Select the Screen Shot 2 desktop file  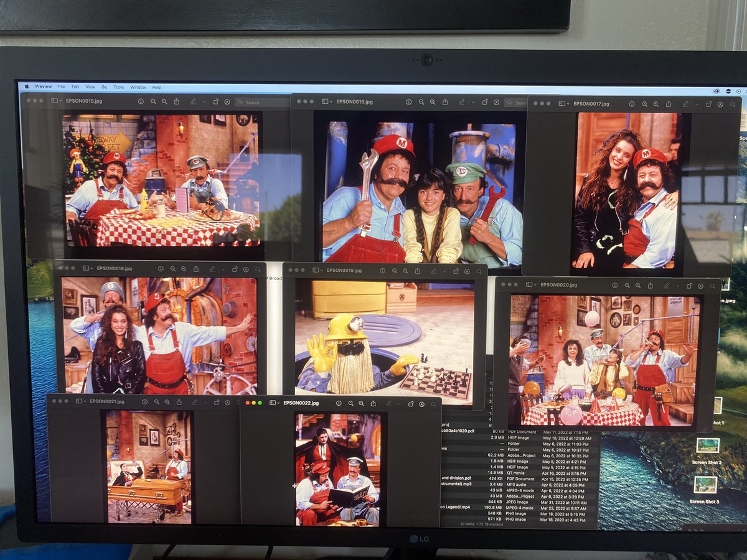707,450
